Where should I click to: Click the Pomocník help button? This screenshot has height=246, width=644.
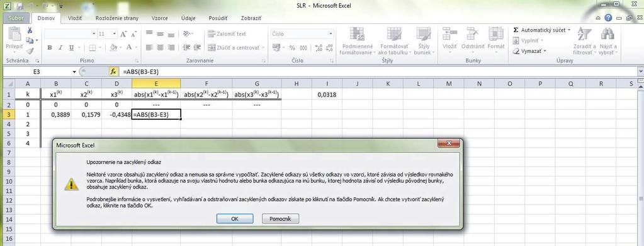[x=280, y=219]
